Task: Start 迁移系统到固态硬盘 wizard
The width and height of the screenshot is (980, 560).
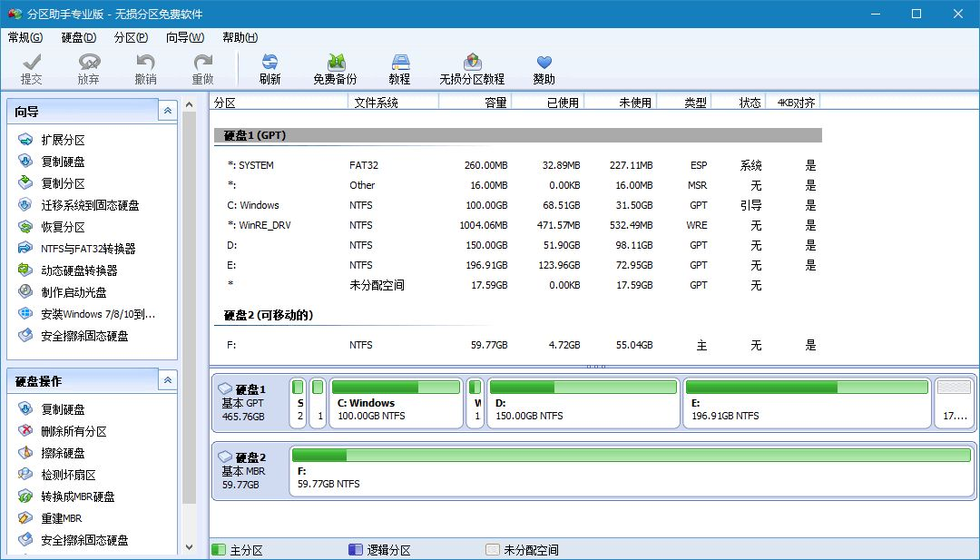Action: 79,205
